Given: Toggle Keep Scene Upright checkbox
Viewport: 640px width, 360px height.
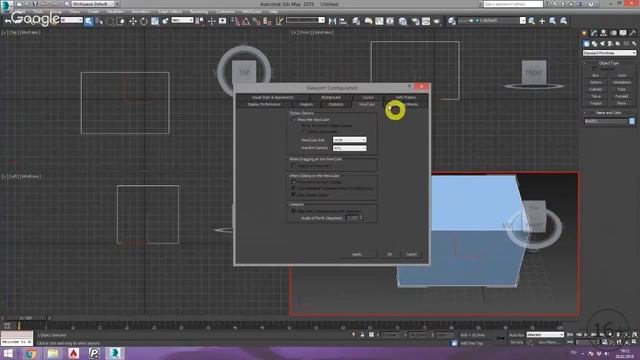Looking at the screenshot, I should (x=293, y=195).
